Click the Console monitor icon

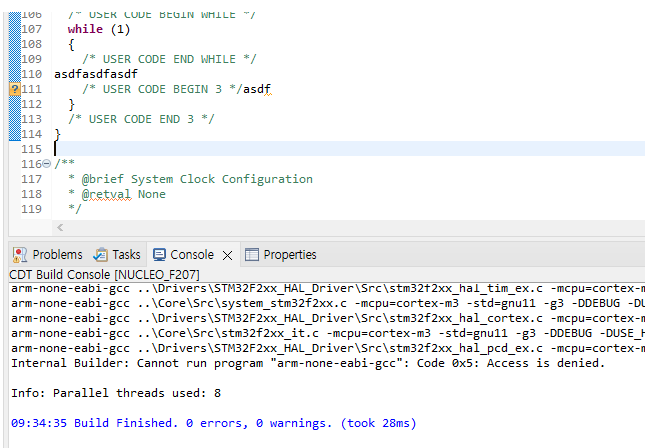[159, 255]
